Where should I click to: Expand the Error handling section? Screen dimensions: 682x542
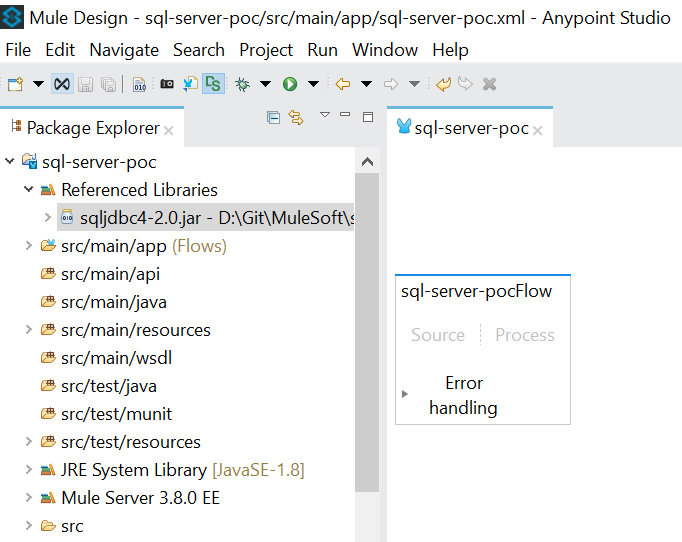[x=405, y=394]
